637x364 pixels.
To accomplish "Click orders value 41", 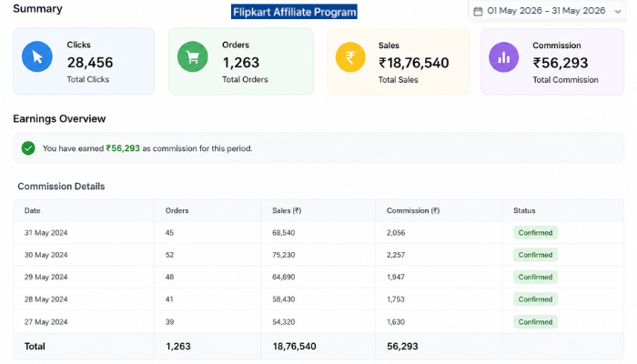I will click(169, 299).
